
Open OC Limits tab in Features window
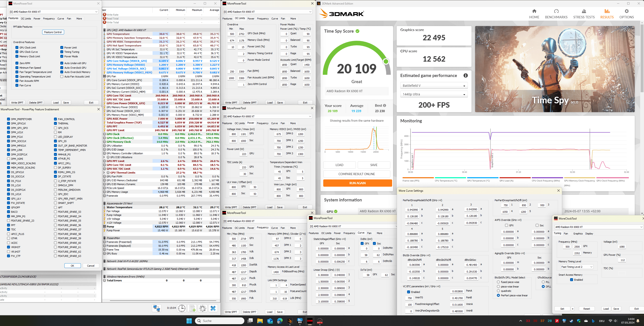click(26, 19)
